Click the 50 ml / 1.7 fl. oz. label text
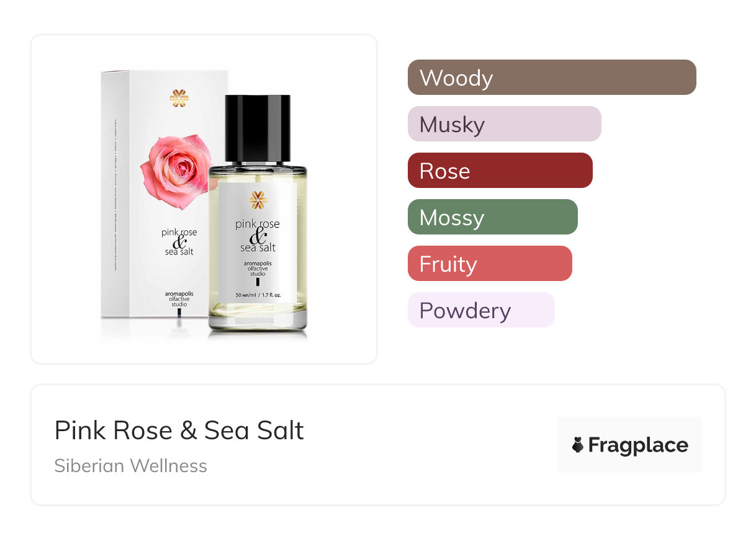 click(x=258, y=295)
